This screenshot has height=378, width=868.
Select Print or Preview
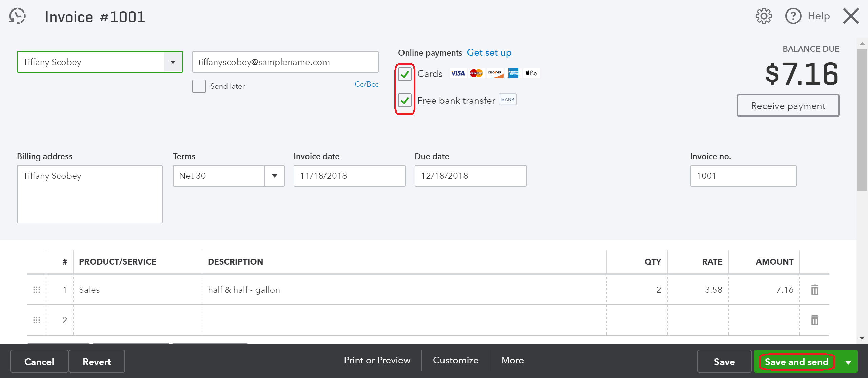377,360
